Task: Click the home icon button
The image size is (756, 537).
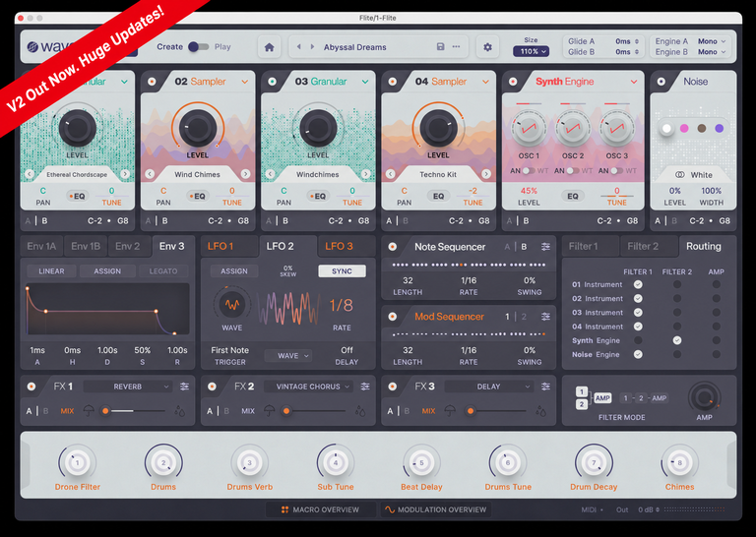Action: [269, 47]
